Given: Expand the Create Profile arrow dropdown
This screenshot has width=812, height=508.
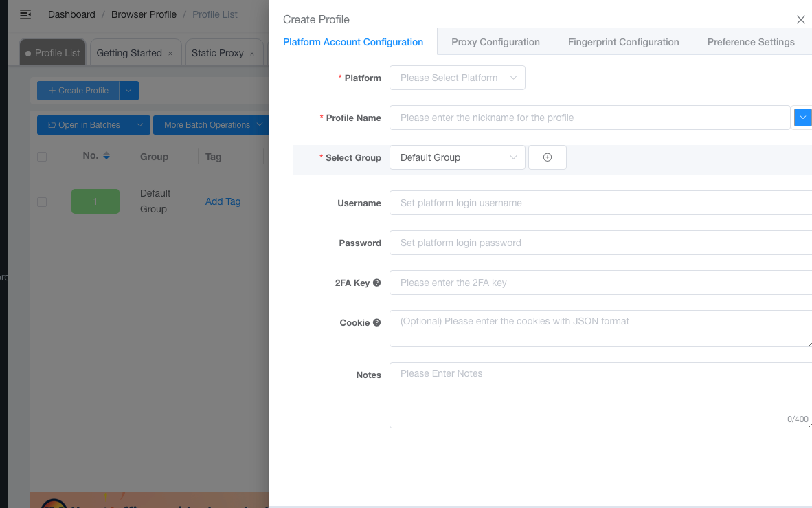Looking at the screenshot, I should tap(129, 91).
